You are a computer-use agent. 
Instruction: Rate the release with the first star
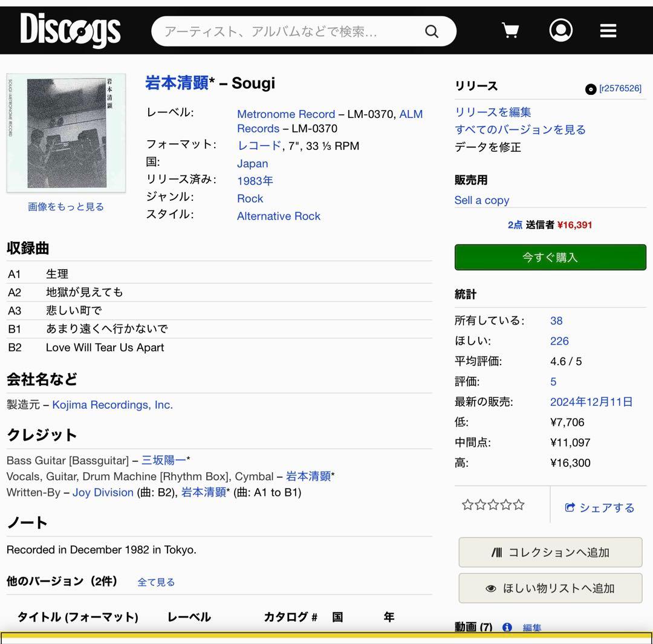tap(467, 505)
